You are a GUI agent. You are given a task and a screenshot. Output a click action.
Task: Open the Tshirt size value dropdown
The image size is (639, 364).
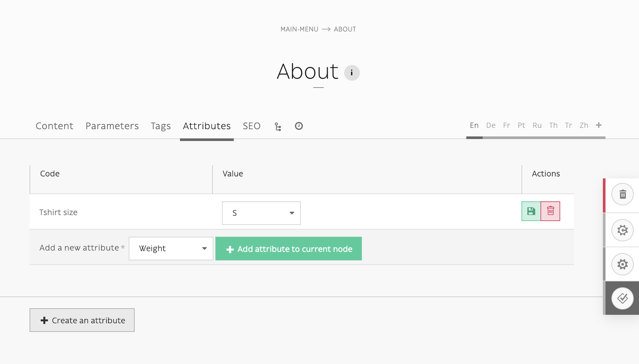coord(261,213)
